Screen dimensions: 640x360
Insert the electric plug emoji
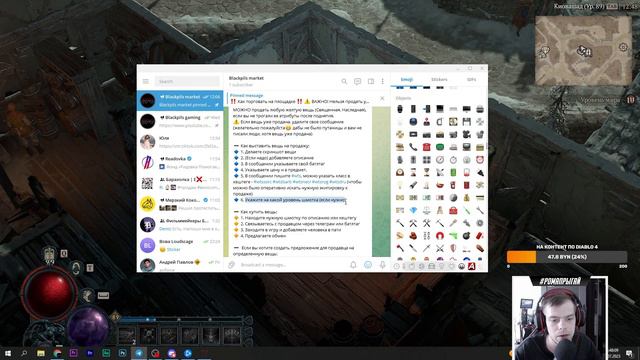pyautogui.click(x=480, y=172)
